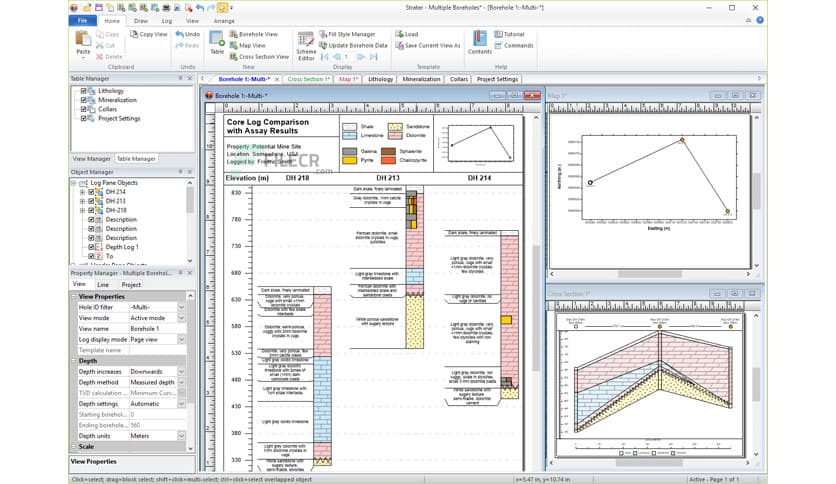
Task: Click Save Current View As
Action: (x=428, y=45)
